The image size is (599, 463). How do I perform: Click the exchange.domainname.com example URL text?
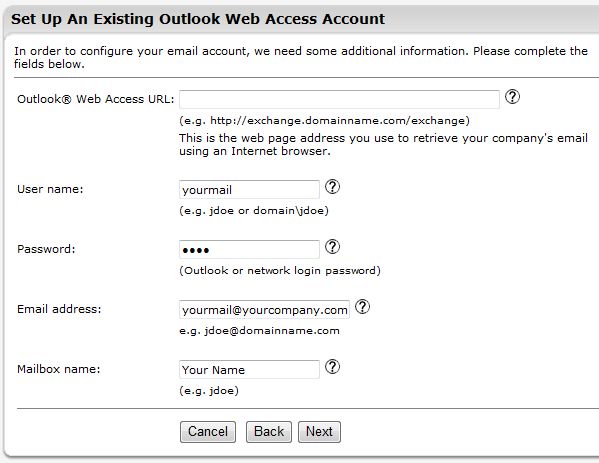[x=324, y=121]
